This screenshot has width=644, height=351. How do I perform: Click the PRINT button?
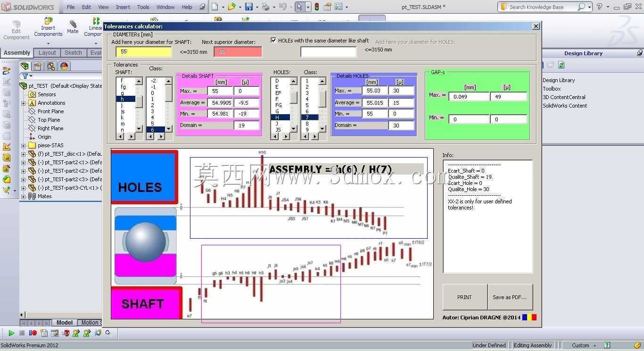464,297
